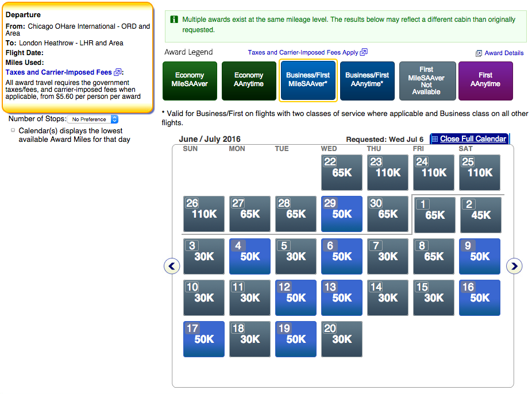Viewport: 532px width, 394px height.
Task: Go to next calendar period arrow
Action: [x=514, y=266]
